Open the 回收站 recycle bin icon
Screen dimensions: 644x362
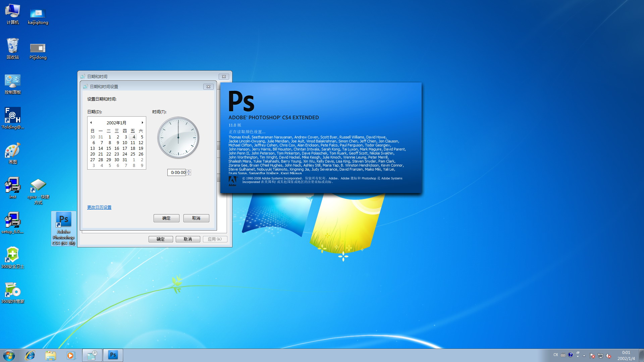click(x=12, y=46)
